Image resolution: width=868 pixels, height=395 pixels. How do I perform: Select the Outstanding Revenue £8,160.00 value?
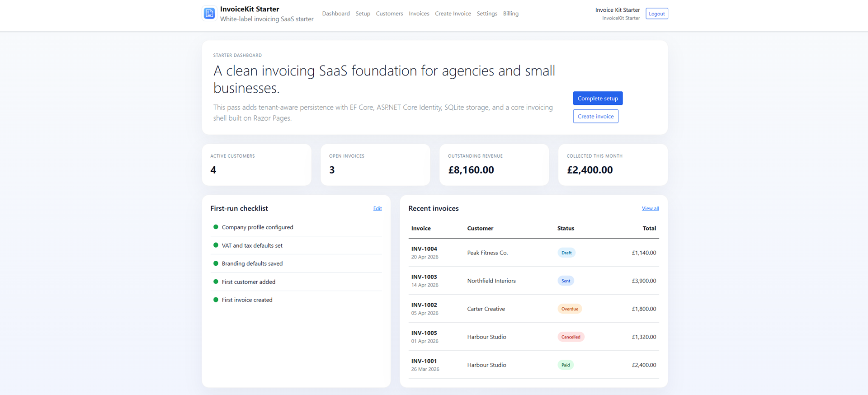coord(471,170)
